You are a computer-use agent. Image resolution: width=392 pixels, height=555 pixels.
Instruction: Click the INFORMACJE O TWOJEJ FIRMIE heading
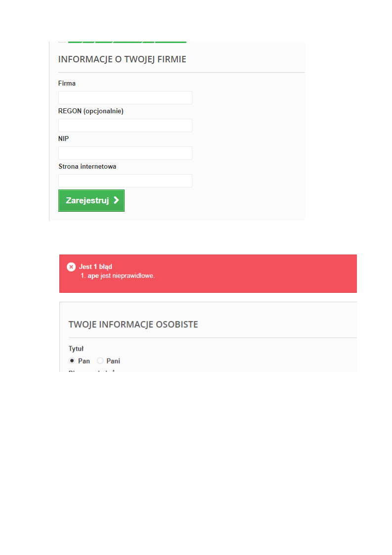[122, 59]
